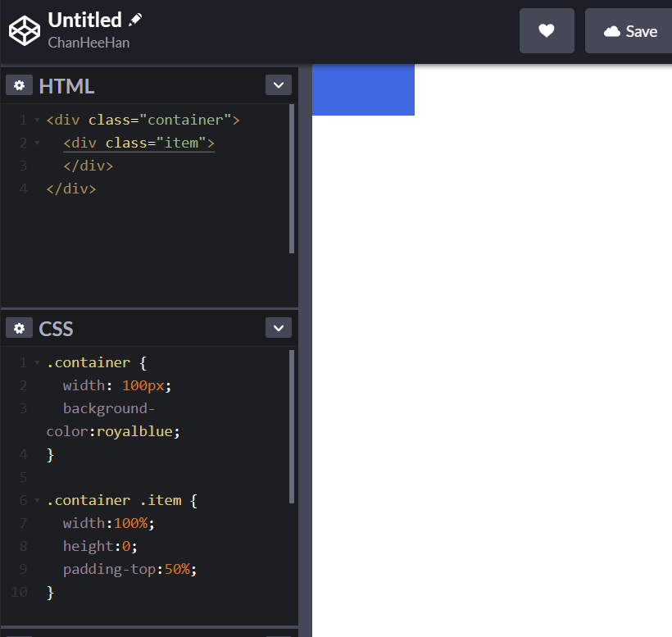This screenshot has width=672, height=637.
Task: Click CSS line number 10
Action: 20,592
